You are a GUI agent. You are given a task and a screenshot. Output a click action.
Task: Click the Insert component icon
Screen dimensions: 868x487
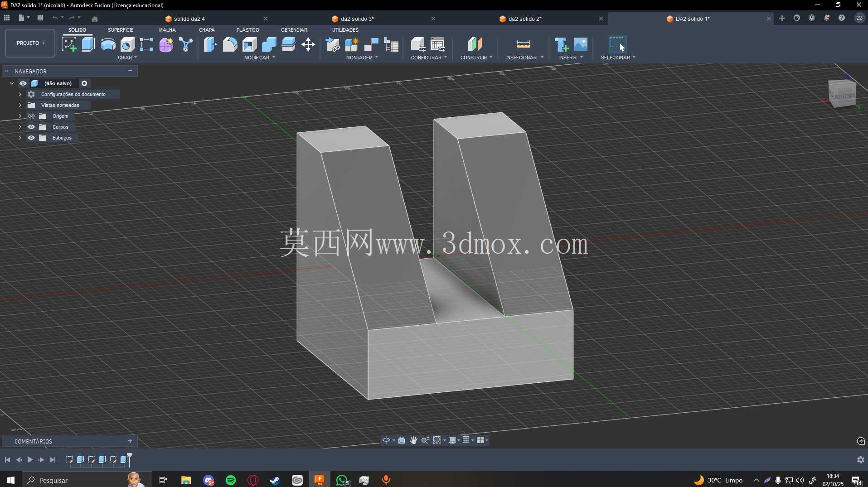click(x=561, y=44)
